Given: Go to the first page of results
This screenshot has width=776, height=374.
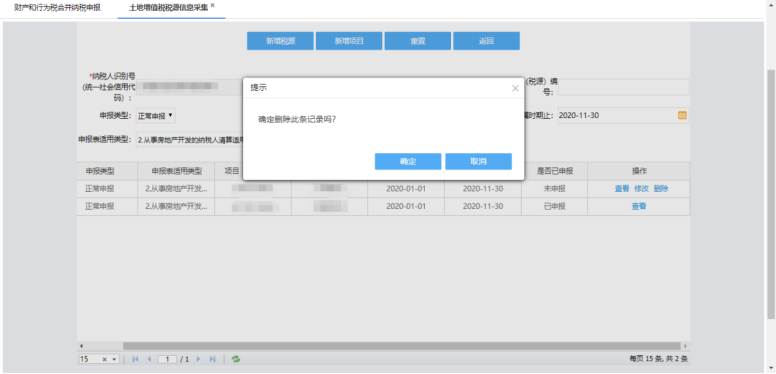Looking at the screenshot, I should click(136, 359).
